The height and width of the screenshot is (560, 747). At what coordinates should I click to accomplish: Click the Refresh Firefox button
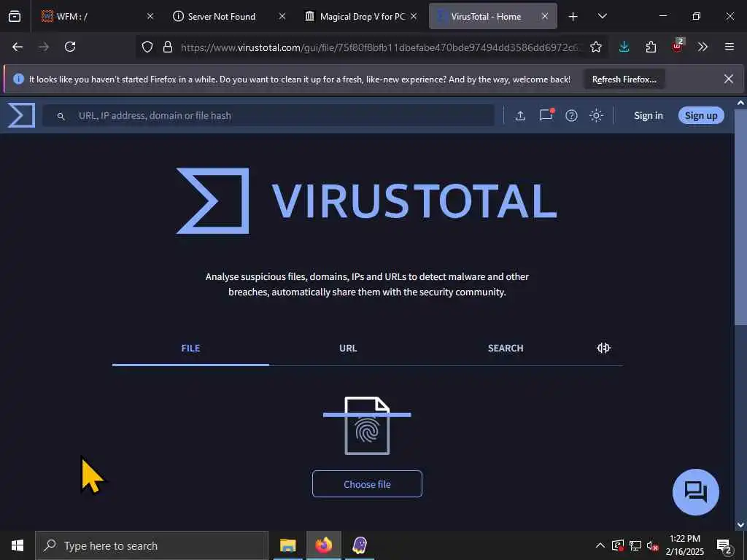[624, 79]
